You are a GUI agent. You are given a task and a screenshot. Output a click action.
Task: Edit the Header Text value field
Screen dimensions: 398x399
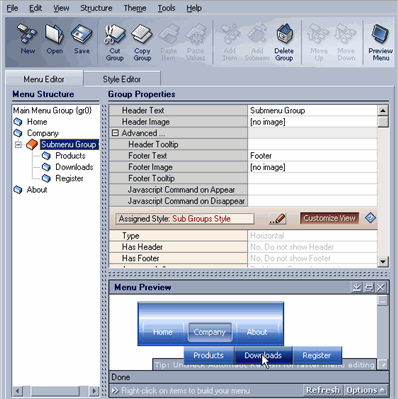312,110
